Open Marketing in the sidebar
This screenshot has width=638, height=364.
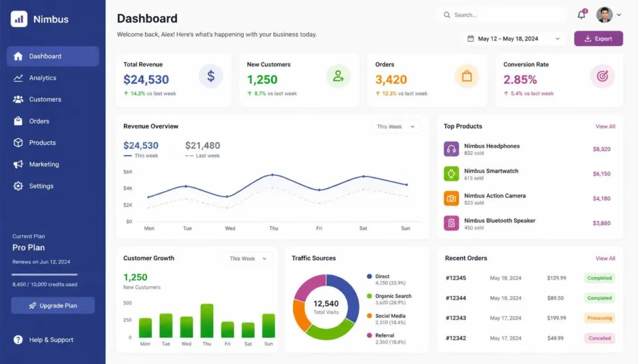(53, 164)
